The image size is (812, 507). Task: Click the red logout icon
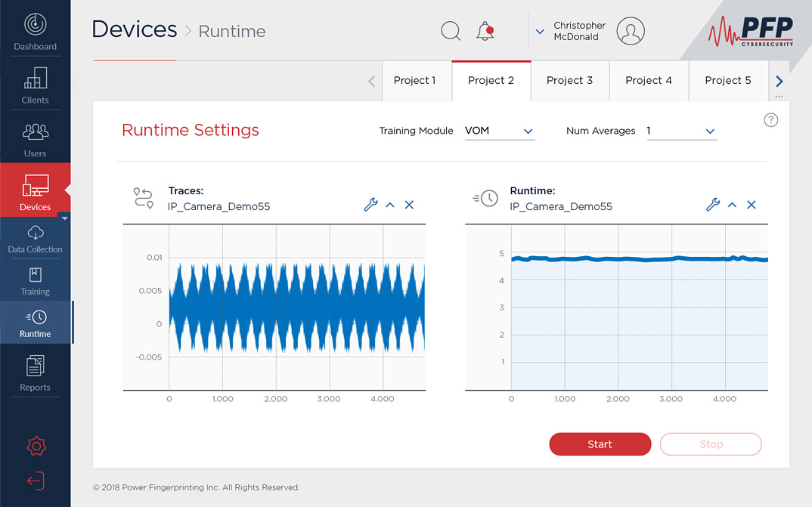(36, 481)
